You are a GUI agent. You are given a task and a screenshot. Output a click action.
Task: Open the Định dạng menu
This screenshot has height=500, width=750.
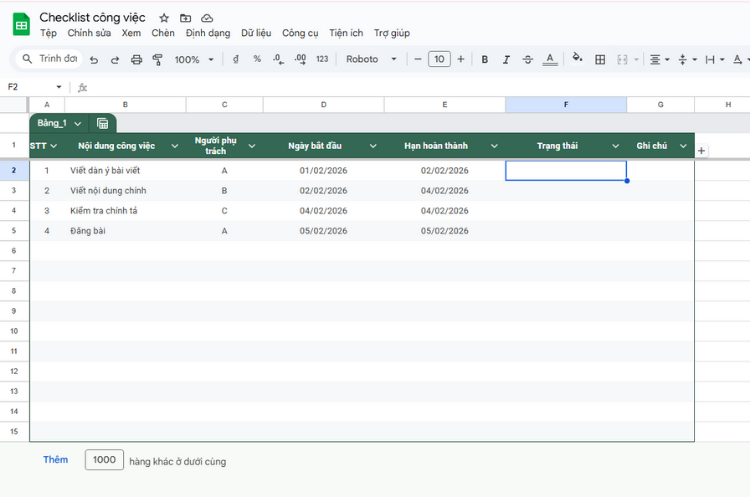pyautogui.click(x=208, y=33)
